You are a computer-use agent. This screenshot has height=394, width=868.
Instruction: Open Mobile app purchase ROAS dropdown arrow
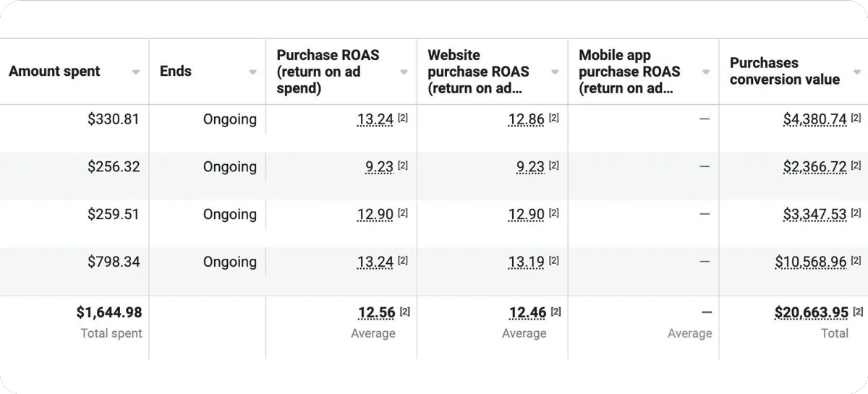tap(706, 72)
